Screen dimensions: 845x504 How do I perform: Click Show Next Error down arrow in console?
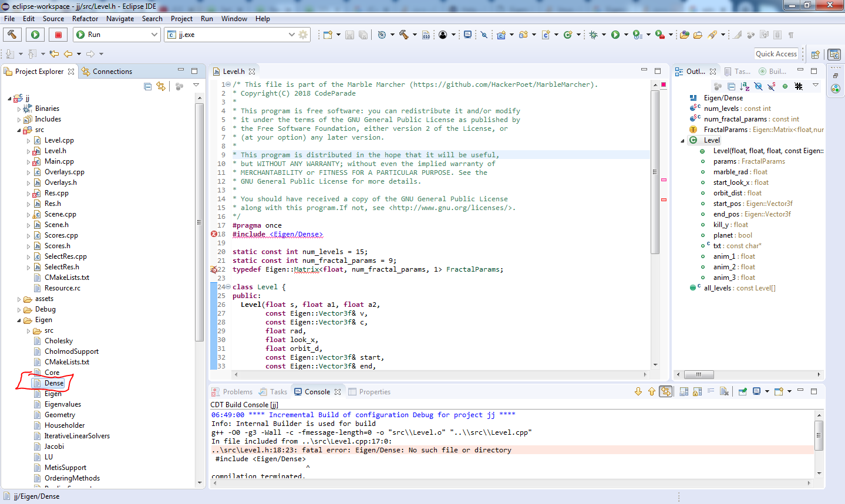coord(638,391)
